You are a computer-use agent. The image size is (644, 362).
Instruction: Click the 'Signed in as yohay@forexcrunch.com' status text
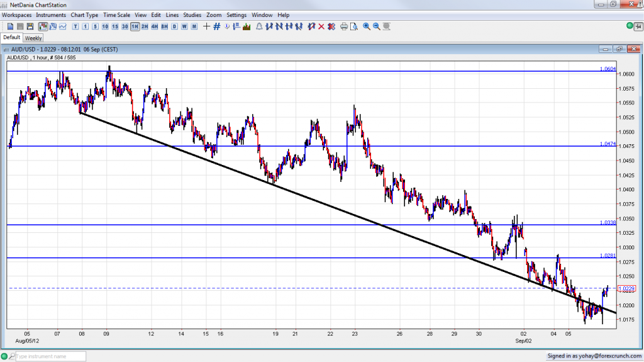(594, 356)
